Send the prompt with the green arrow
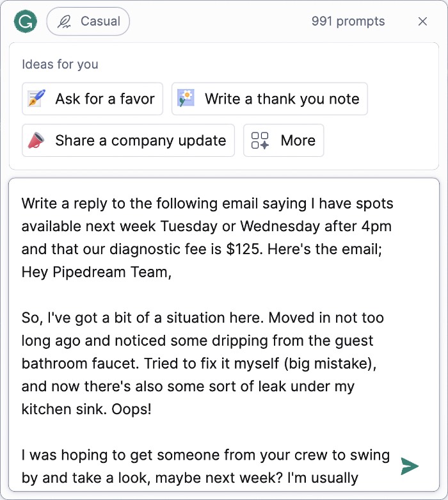Image resolution: width=448 pixels, height=500 pixels. (410, 466)
